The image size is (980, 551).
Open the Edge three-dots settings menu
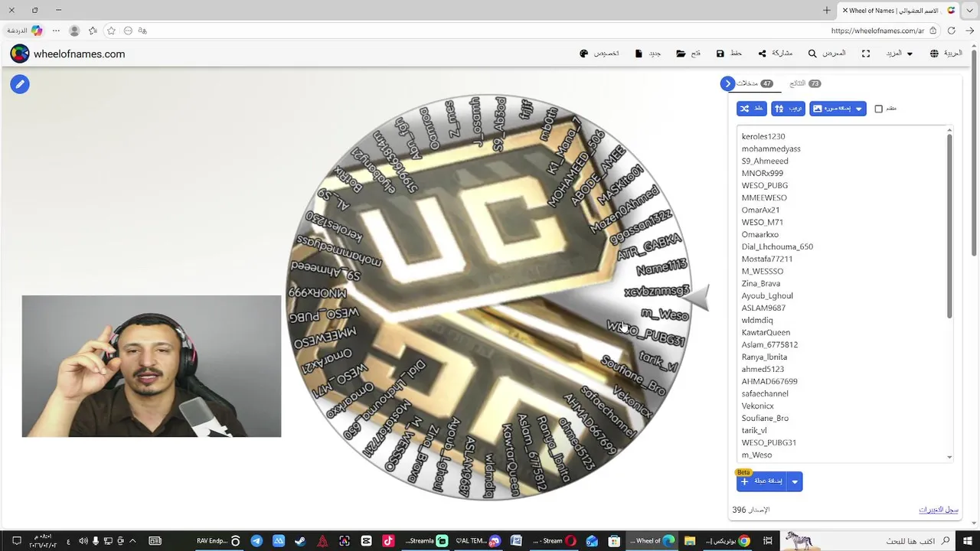tap(56, 31)
